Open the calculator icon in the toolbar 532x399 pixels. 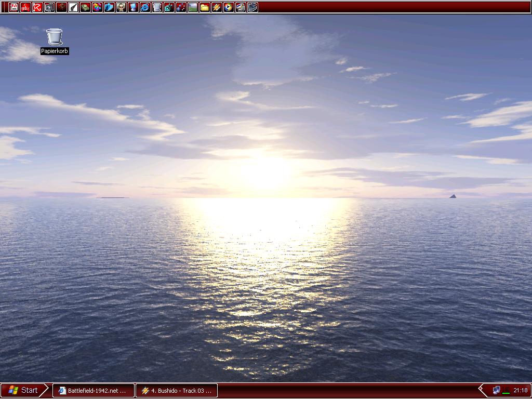click(241, 7)
